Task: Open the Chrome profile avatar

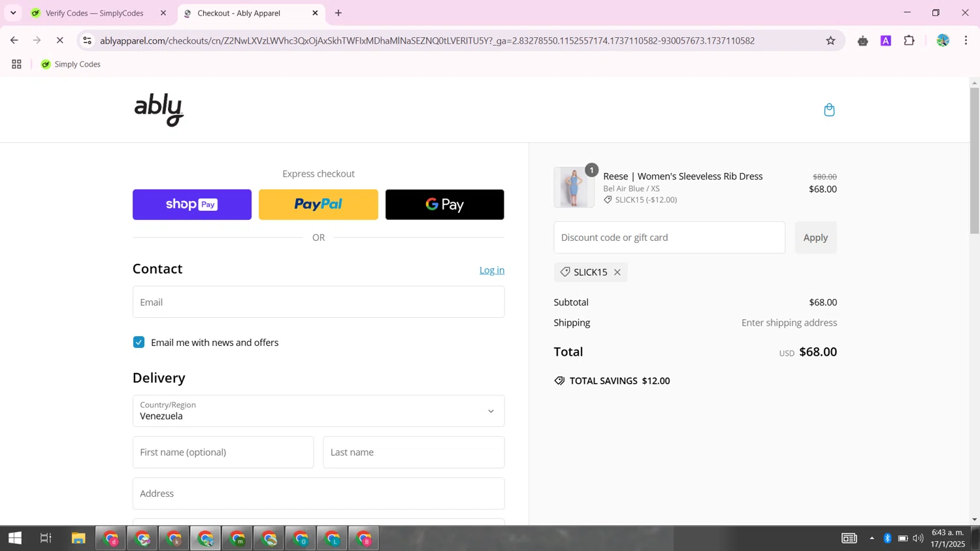Action: [942, 40]
